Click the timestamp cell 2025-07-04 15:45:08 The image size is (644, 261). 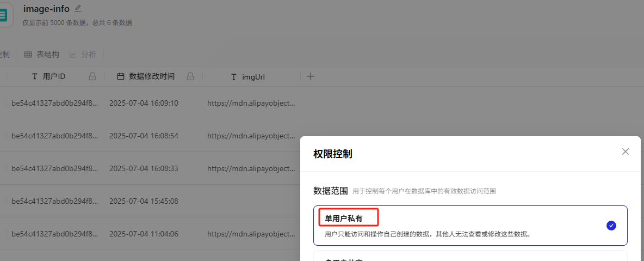144,201
